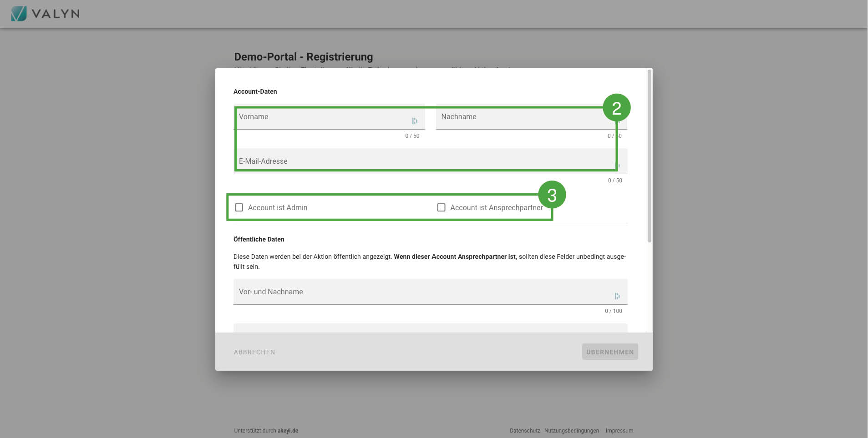Open the Impressum footer link
The height and width of the screenshot is (438, 868).
pos(619,431)
